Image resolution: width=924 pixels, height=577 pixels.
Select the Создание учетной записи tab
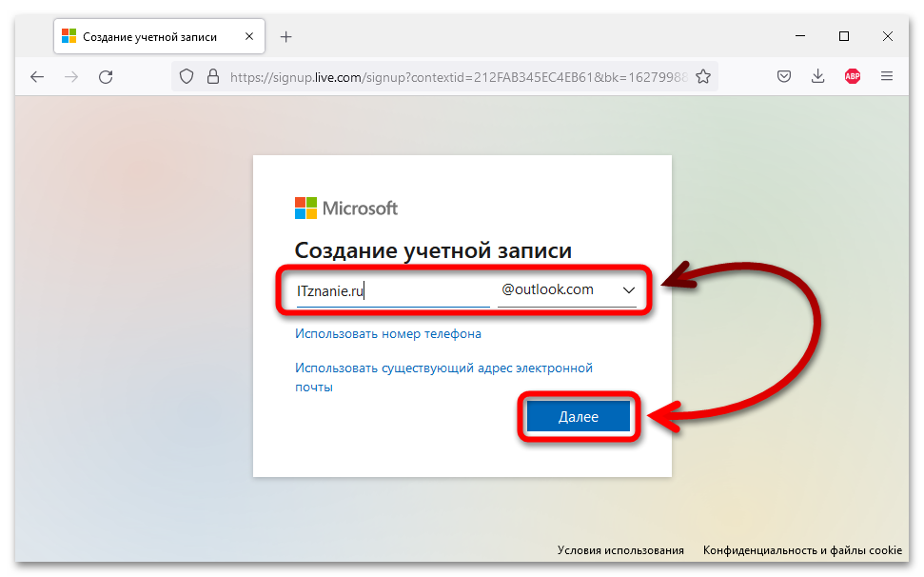click(159, 36)
